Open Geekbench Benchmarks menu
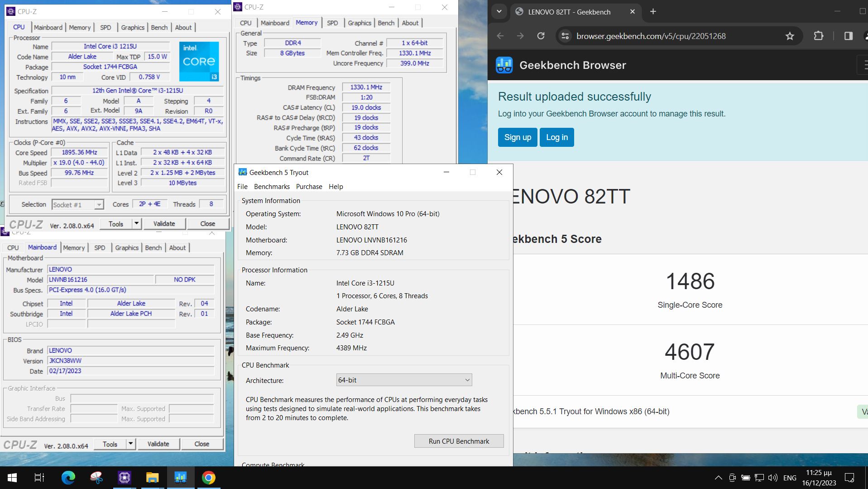Viewport: 868px width, 489px height. 272,187
